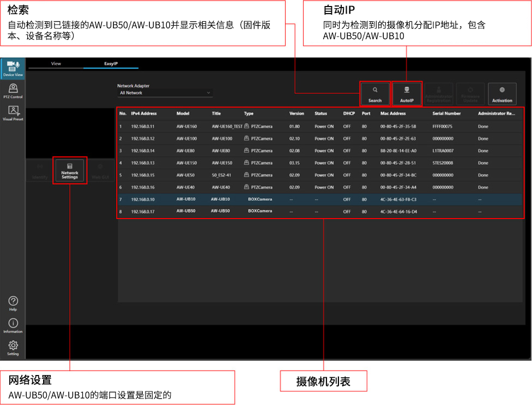Switch to the View tab
Viewport: 532px width, 405px height.
tap(56, 64)
